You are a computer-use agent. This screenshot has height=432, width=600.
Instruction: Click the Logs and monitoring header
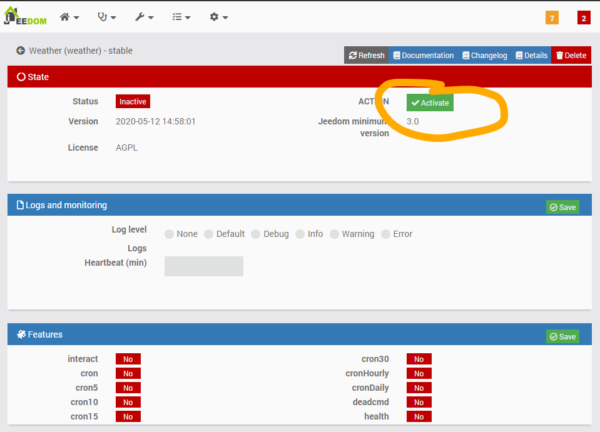pos(300,205)
